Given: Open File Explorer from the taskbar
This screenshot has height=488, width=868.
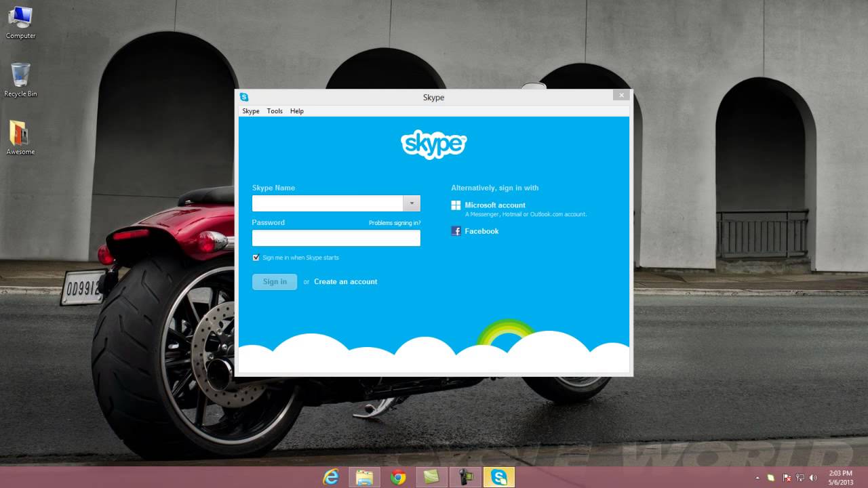Looking at the screenshot, I should (x=364, y=477).
